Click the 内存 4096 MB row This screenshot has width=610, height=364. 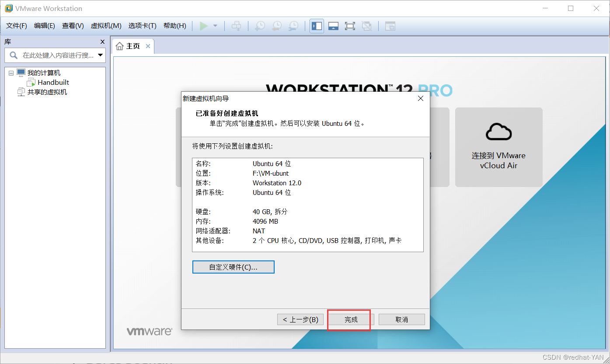click(308, 222)
